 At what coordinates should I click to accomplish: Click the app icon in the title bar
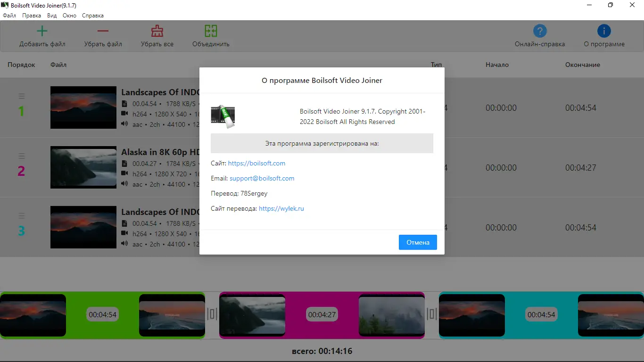click(5, 5)
